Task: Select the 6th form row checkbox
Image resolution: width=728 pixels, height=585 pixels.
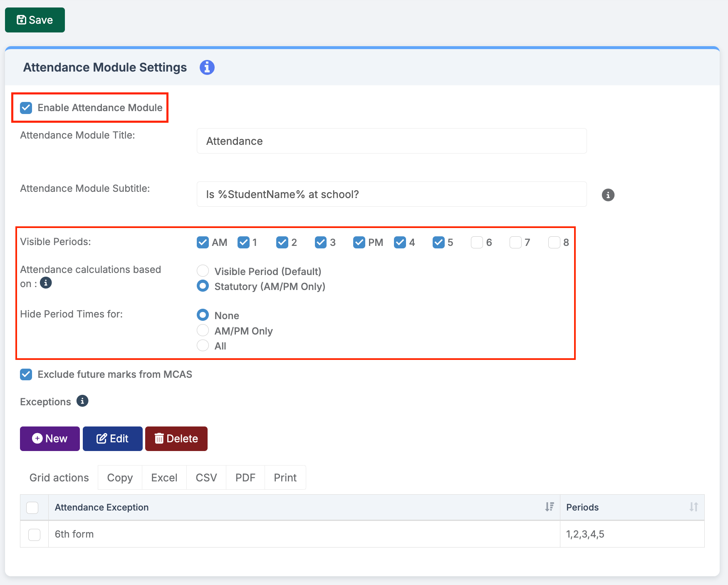Action: pyautogui.click(x=34, y=534)
